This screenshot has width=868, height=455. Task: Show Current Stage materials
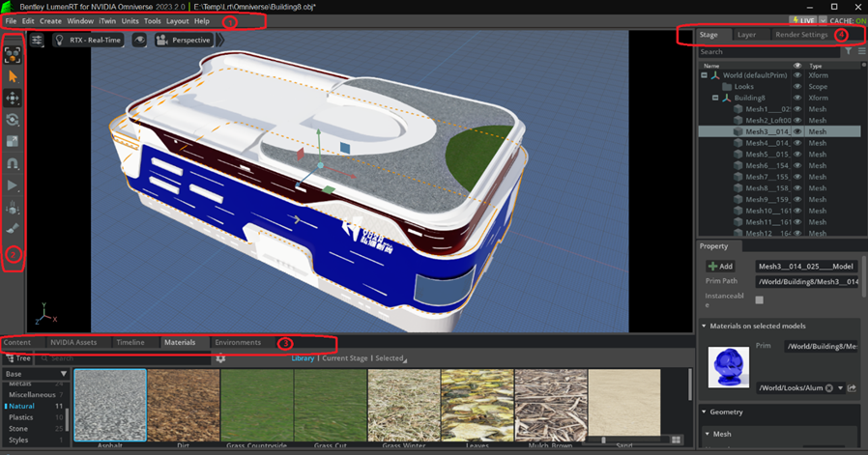(x=345, y=358)
